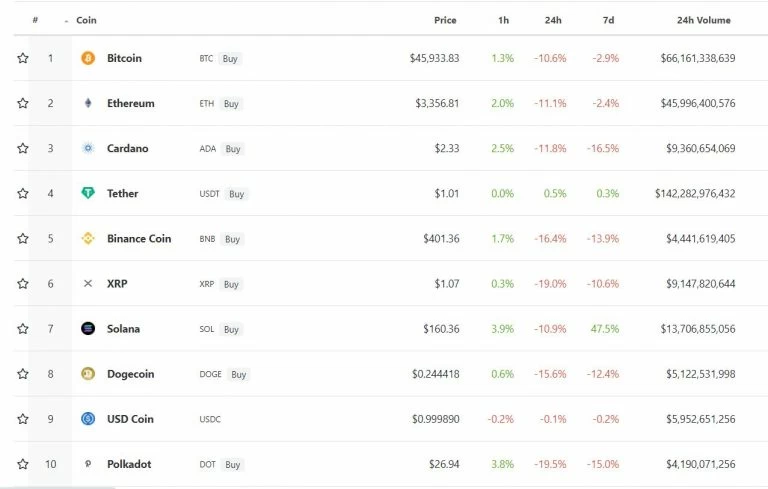Image resolution: width=768 pixels, height=489 pixels.
Task: Click the Dogecoin logo icon
Action: coord(88,374)
